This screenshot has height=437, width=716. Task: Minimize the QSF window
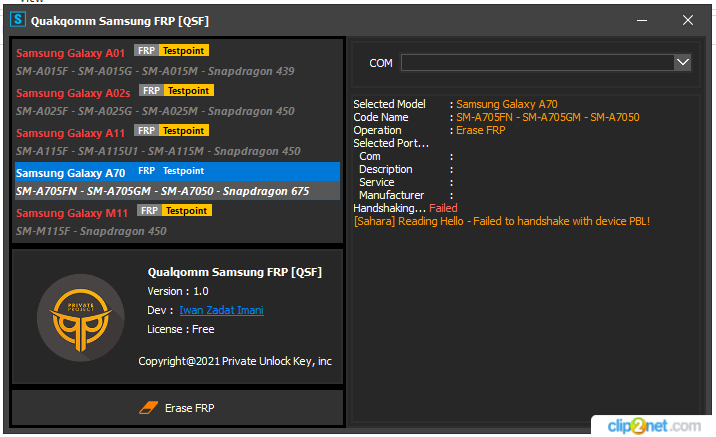[x=642, y=20]
